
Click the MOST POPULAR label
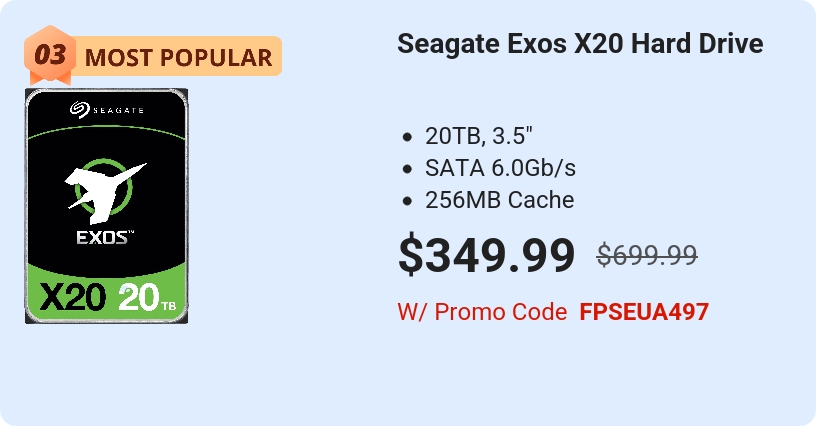178,58
